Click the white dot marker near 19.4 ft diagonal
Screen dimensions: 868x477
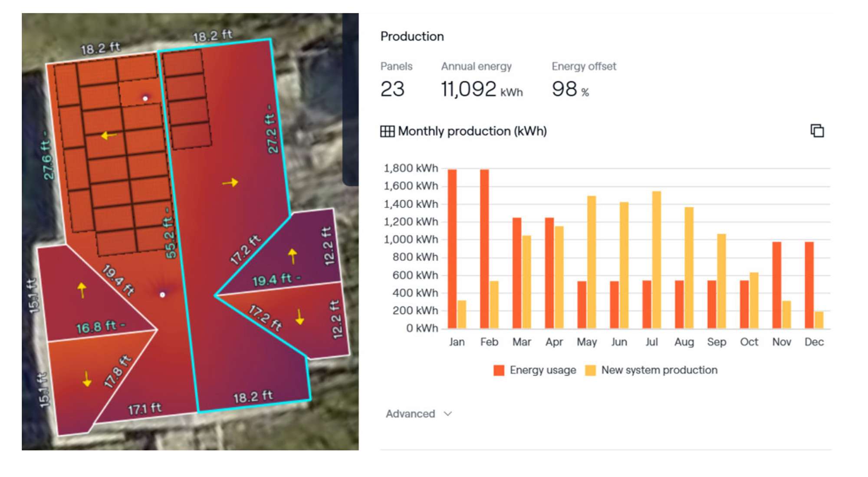coord(162,295)
